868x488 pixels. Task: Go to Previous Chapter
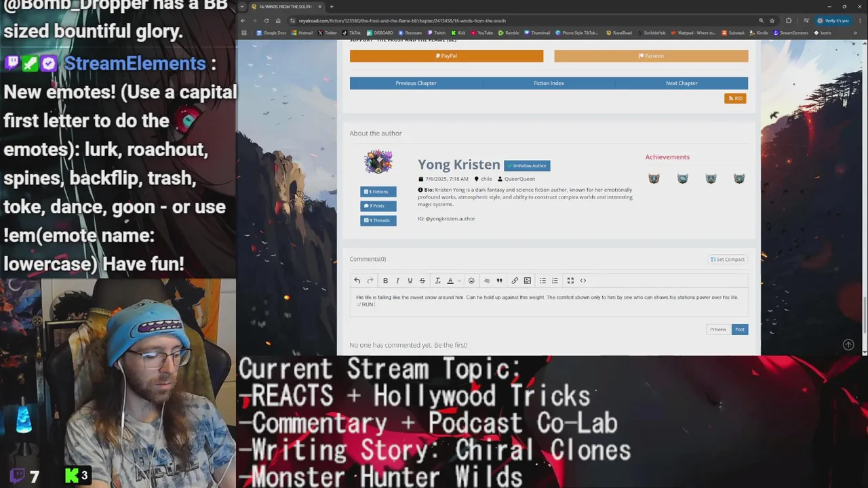click(416, 83)
